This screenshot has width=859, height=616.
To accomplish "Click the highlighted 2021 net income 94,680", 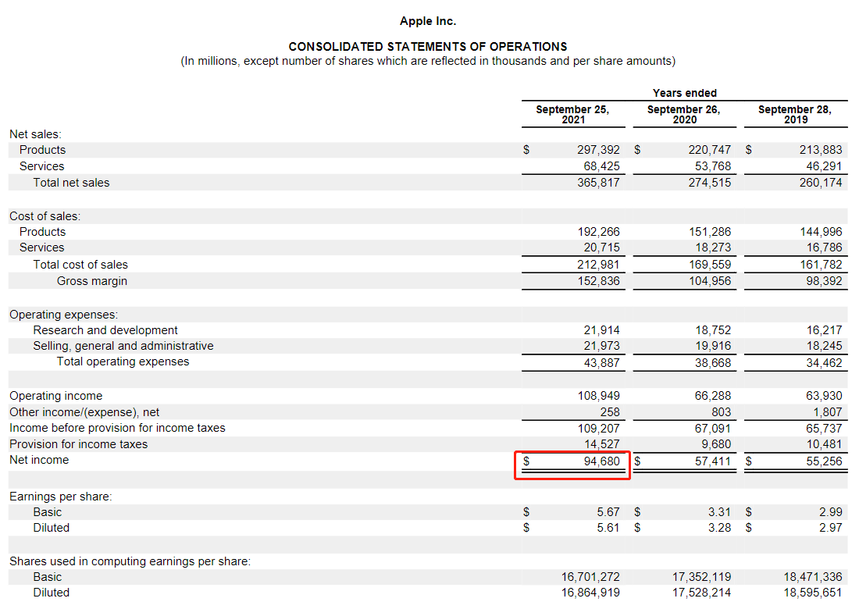I will (x=601, y=461).
